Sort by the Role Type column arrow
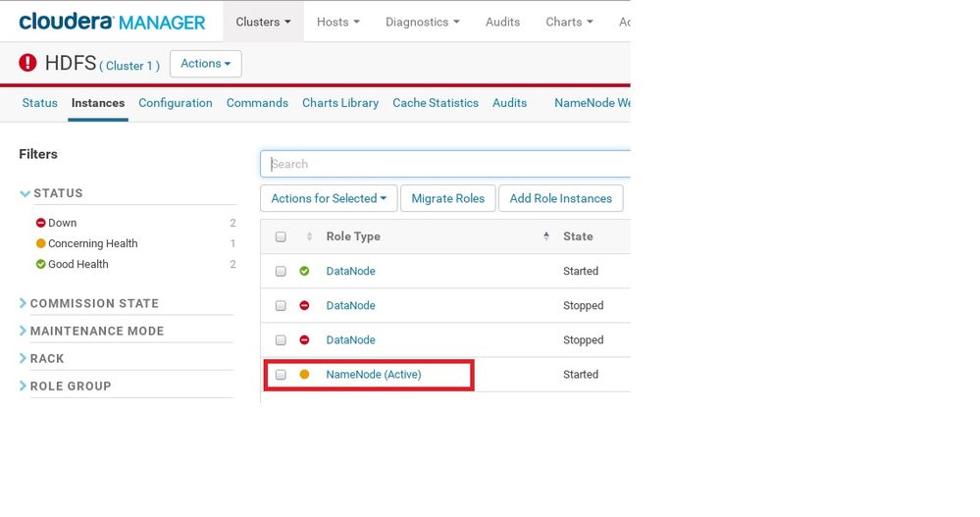 (546, 236)
